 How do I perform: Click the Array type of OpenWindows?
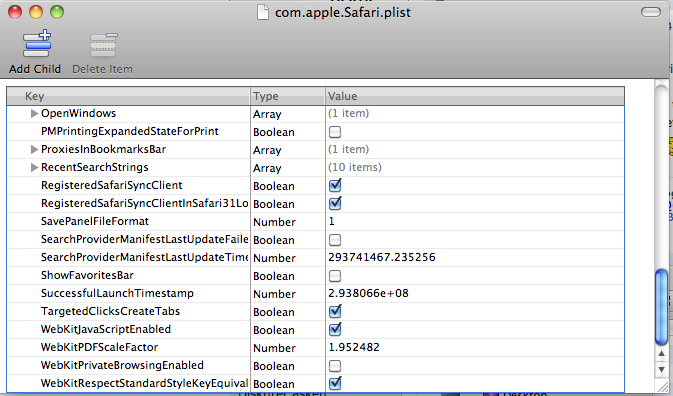click(267, 114)
